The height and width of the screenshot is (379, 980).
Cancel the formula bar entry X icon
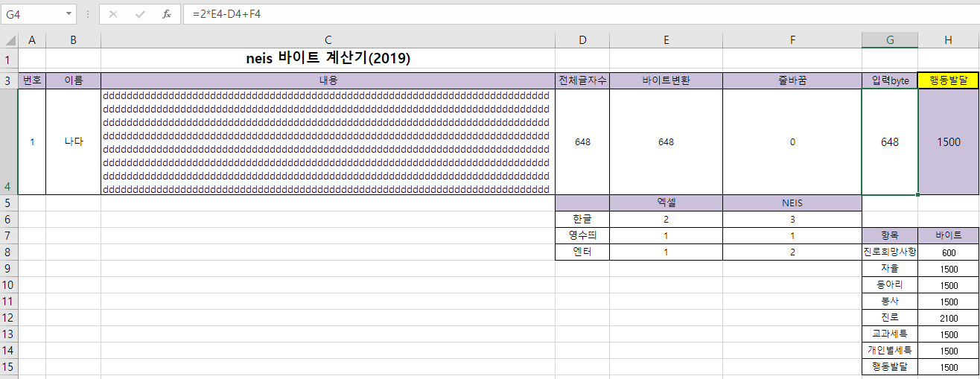tap(113, 14)
